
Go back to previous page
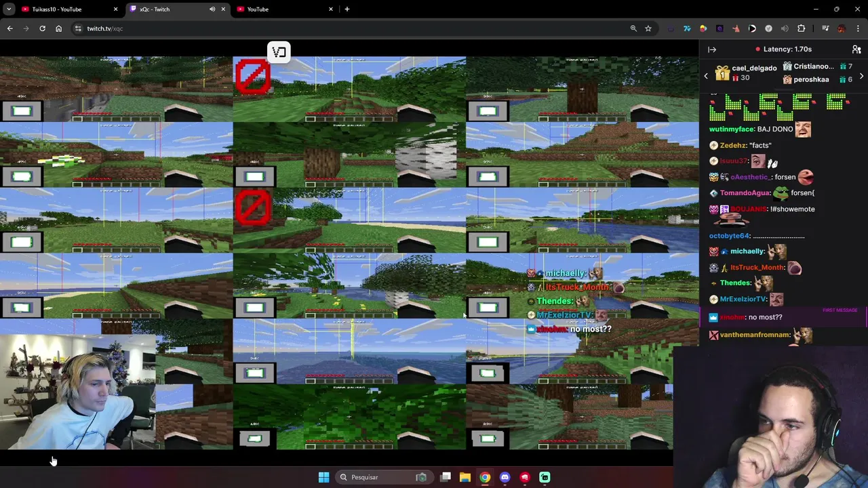click(10, 28)
